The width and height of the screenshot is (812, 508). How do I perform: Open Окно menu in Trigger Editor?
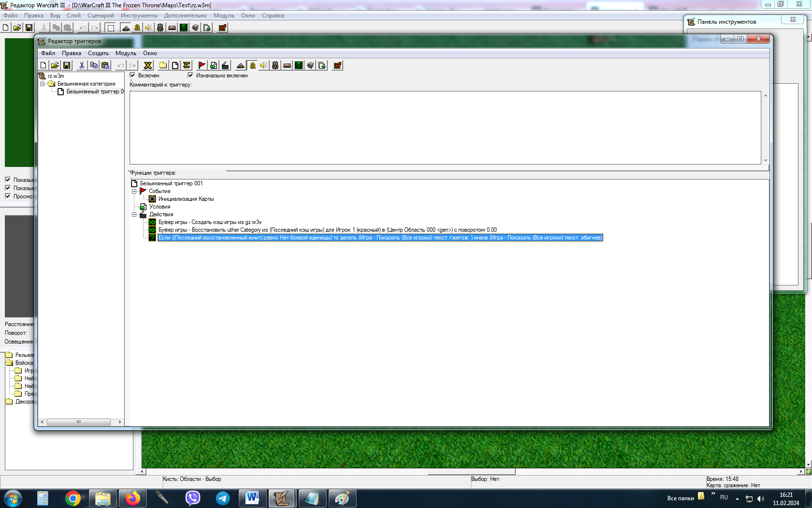(x=150, y=53)
